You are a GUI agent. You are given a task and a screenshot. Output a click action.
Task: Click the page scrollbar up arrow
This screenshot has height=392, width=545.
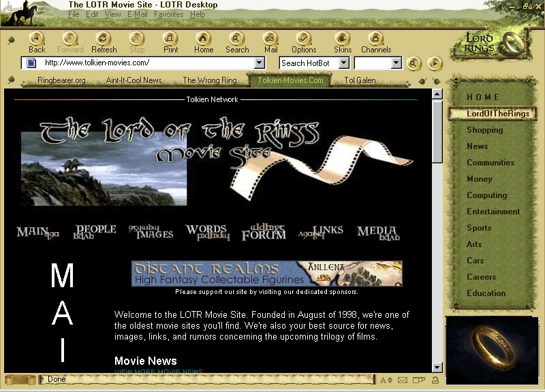pos(437,94)
